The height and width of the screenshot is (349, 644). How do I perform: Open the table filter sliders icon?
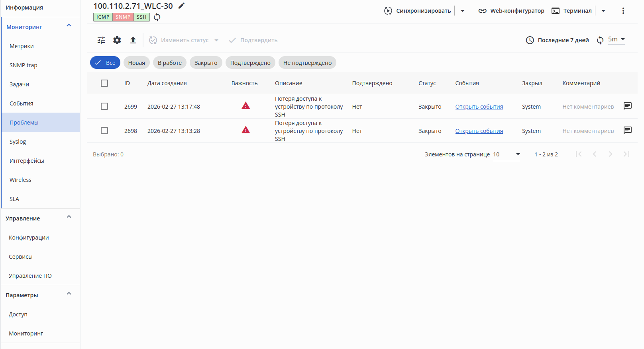click(x=101, y=40)
